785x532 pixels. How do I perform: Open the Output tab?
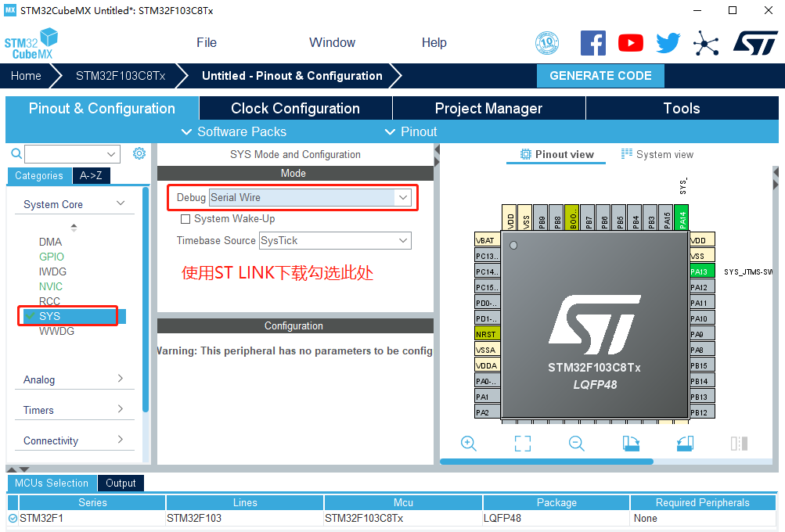(x=121, y=483)
